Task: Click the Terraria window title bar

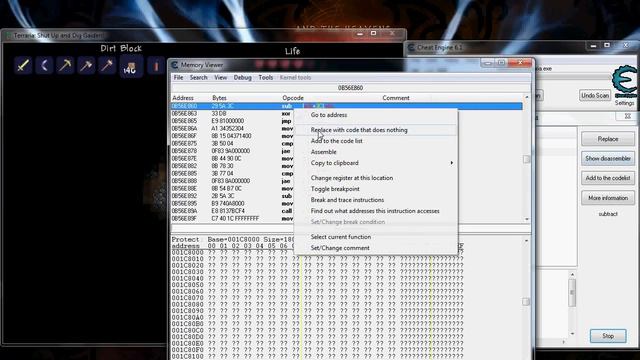Action: pyautogui.click(x=204, y=35)
